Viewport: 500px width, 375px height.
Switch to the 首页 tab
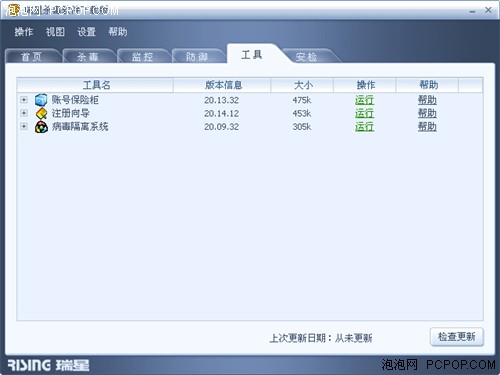pos(32,56)
